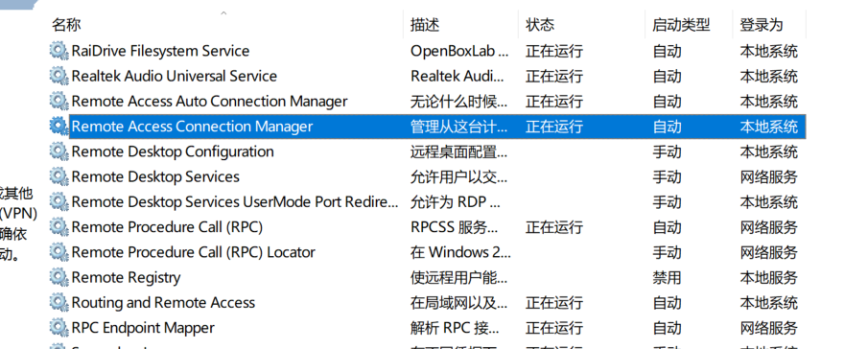Click gear icon for Remote Desktop Configuration
The height and width of the screenshot is (349, 868).
tap(59, 151)
